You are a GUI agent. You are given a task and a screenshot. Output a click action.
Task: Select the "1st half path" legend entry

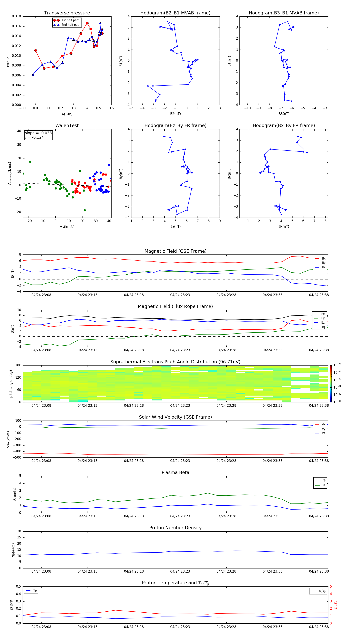[x=66, y=20]
